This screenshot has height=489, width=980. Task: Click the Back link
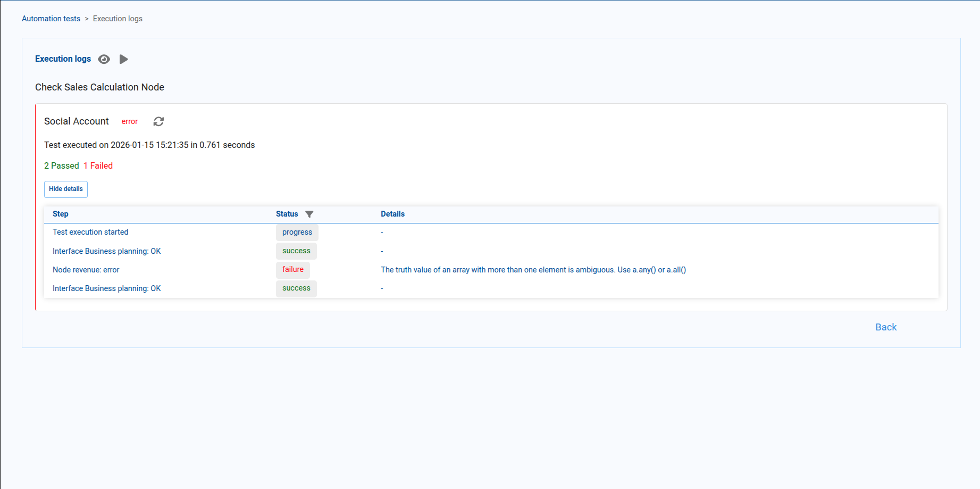(x=886, y=327)
